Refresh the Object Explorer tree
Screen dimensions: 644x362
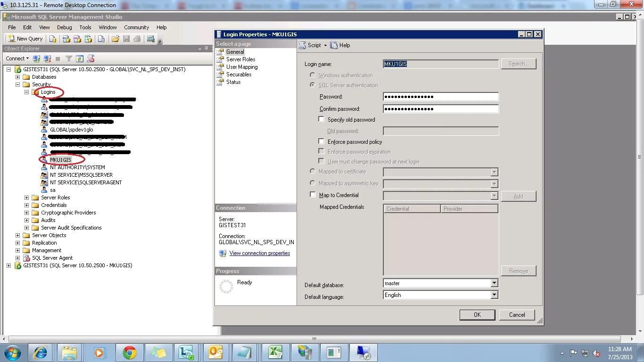pos(80,58)
